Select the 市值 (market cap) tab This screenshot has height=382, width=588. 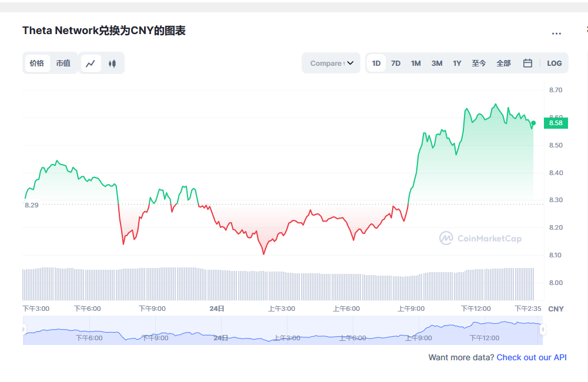click(63, 63)
